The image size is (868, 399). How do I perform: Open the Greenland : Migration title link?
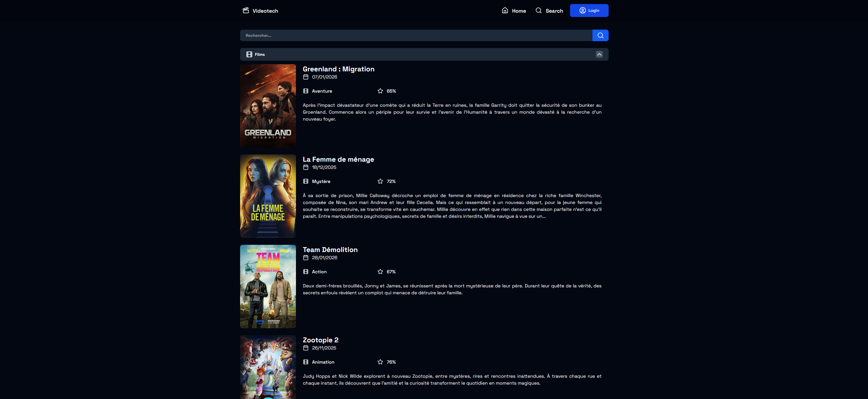click(x=338, y=69)
